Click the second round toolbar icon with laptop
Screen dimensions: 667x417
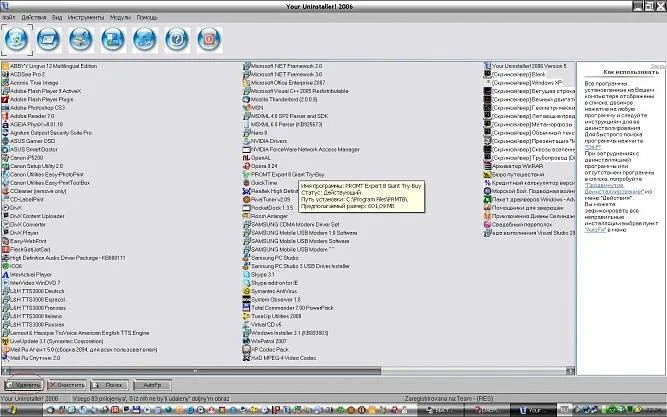(x=49, y=40)
